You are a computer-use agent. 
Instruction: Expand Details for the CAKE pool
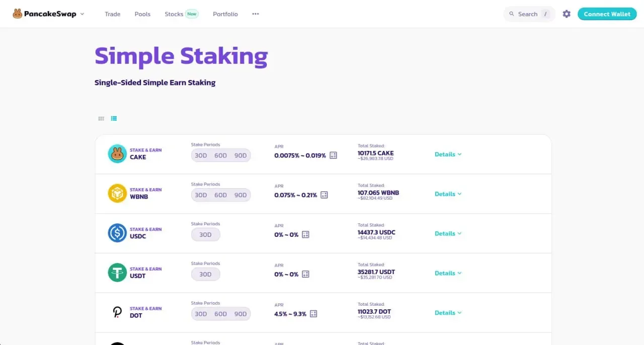pyautogui.click(x=448, y=154)
